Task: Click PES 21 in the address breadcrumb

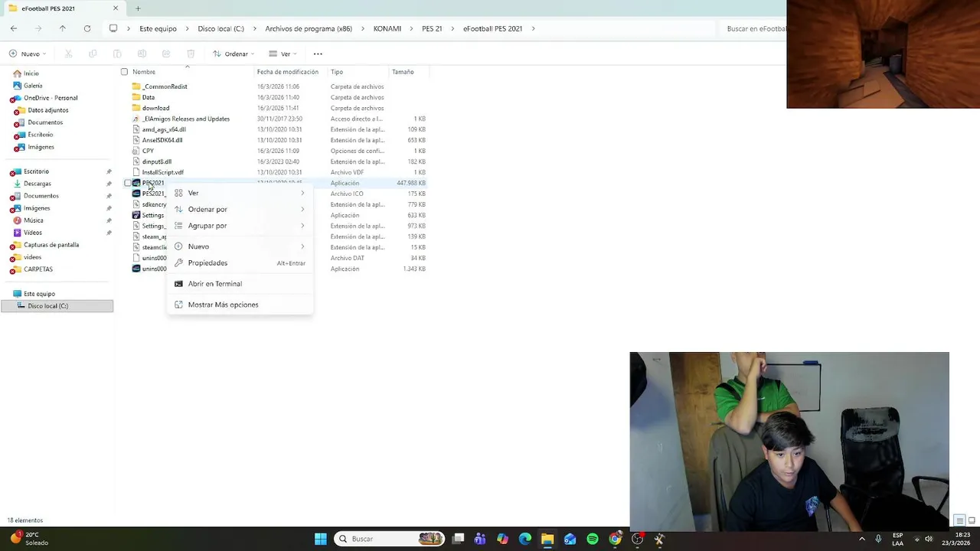Action: 432,28
